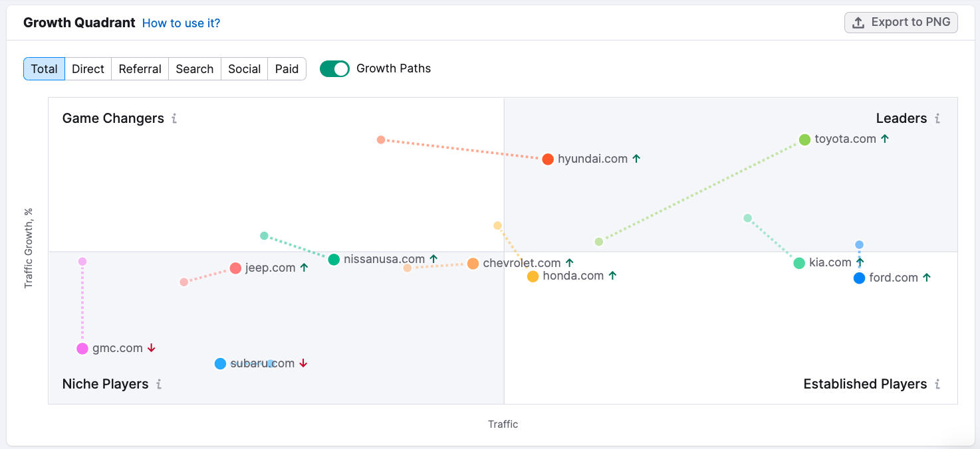Click the faded start point of jeep.com path
The height and width of the screenshot is (449, 980).
pos(184,282)
